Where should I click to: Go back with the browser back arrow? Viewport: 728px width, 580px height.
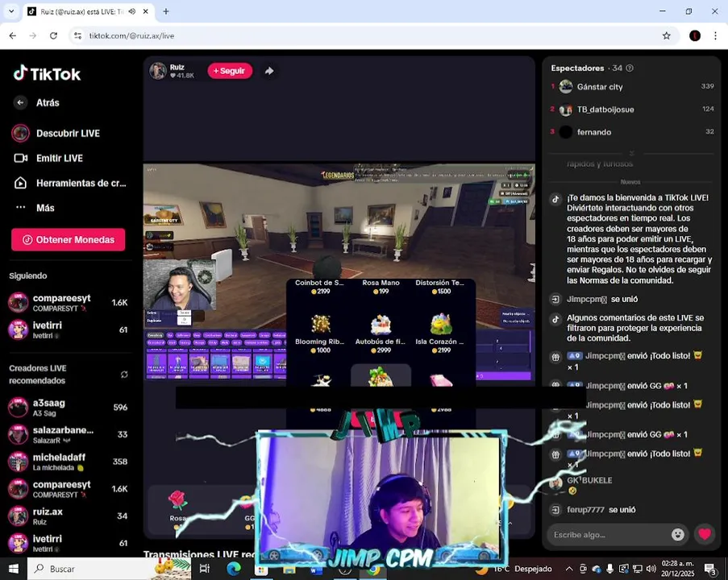pyautogui.click(x=13, y=35)
